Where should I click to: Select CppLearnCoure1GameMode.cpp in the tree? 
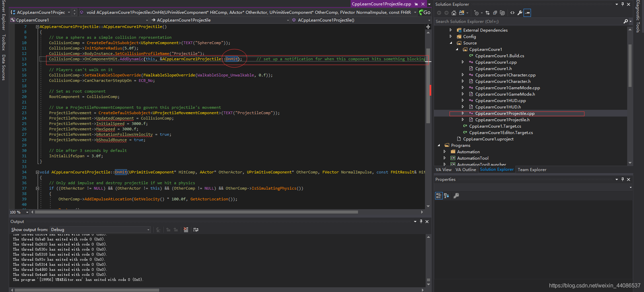pos(507,88)
